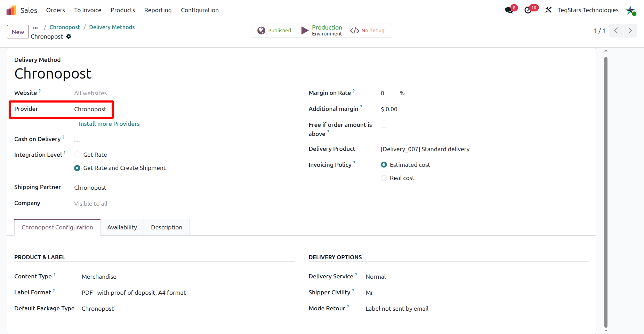Open the Reporting menu
Viewport: 644px width, 334px height.
[158, 10]
